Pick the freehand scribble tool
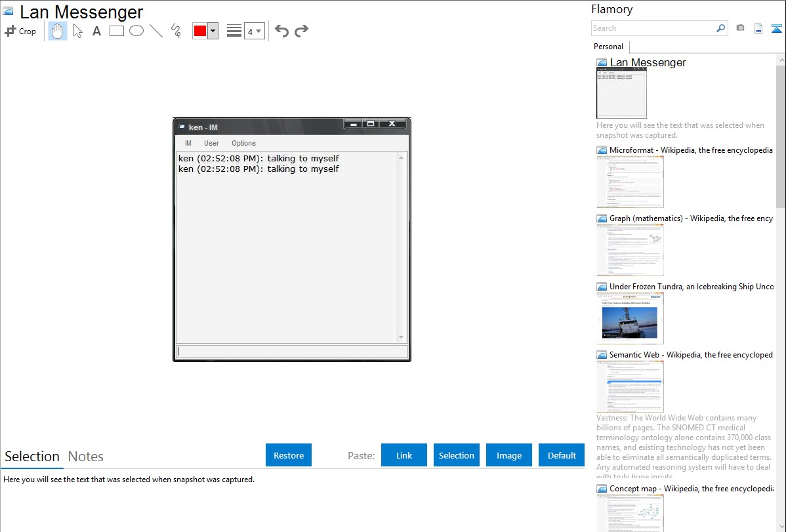 pos(176,31)
